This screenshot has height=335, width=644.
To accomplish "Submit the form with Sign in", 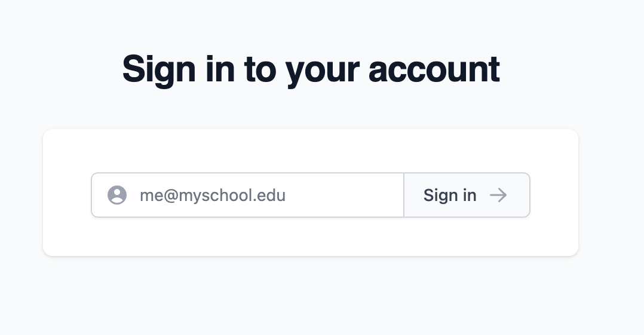I will point(467,195).
